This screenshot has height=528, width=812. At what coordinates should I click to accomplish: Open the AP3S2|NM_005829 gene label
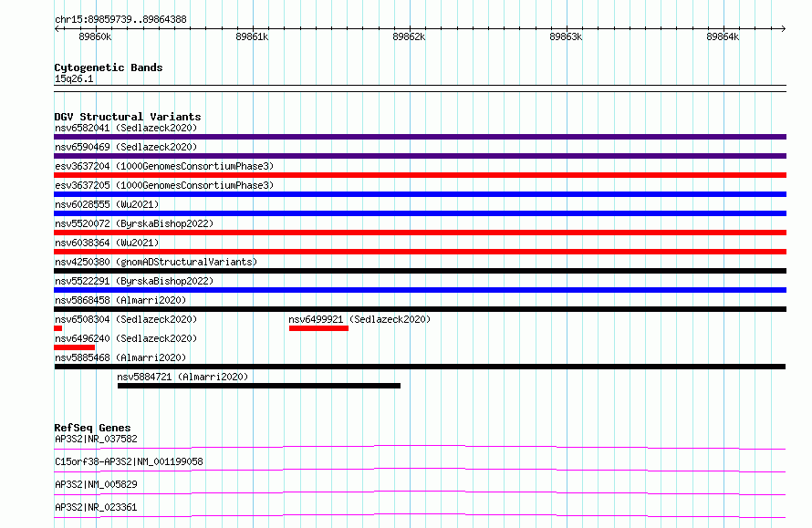tap(96, 484)
